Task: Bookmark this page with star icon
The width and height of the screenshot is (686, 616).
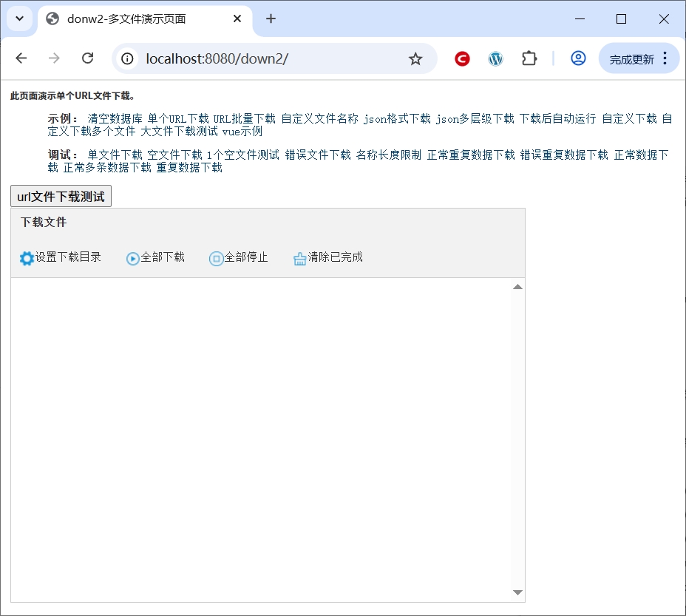Action: [x=415, y=58]
